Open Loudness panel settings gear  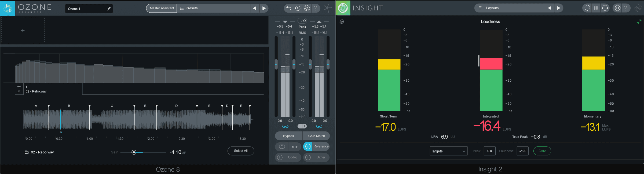point(342,22)
